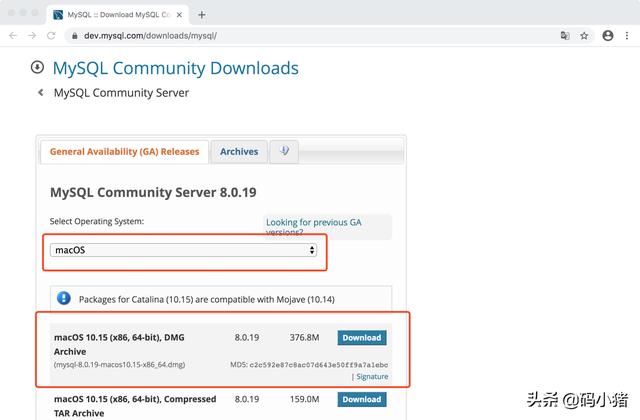The width and height of the screenshot is (640, 420).
Task: Click the MySQL Community Server 8.0.19 heading
Action: point(153,192)
